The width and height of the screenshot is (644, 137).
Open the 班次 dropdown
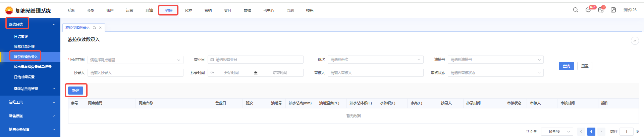pos(375,60)
